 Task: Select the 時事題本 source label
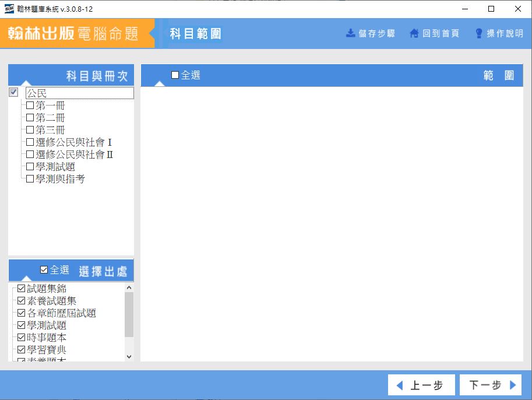(47, 338)
